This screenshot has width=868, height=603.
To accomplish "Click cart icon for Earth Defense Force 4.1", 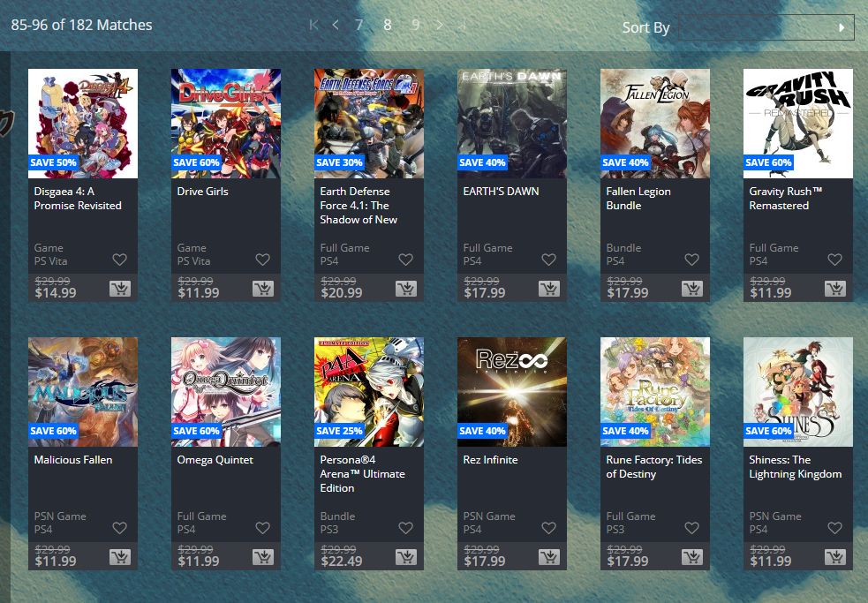I will click(406, 289).
